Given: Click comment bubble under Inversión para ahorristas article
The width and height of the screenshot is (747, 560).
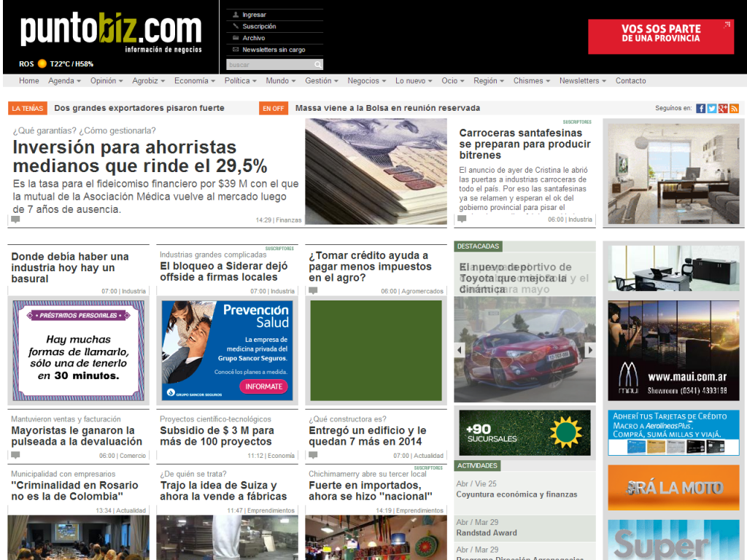Looking at the screenshot, I should [16, 219].
